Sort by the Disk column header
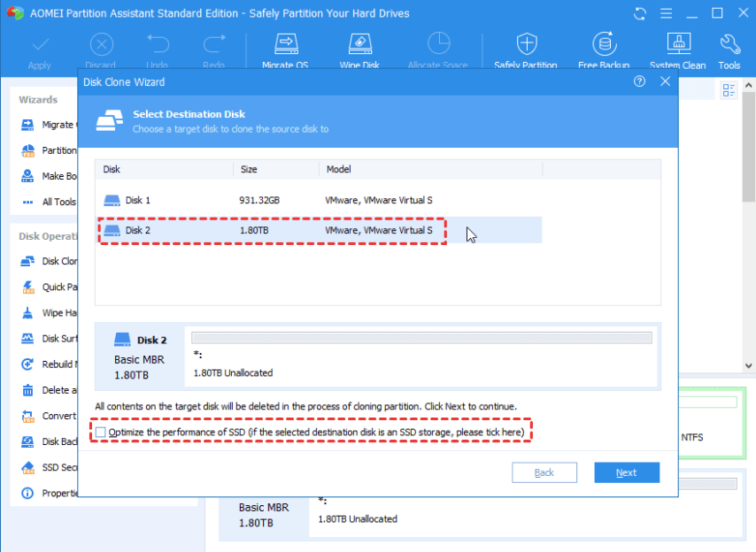This screenshot has width=756, height=552. click(x=164, y=169)
